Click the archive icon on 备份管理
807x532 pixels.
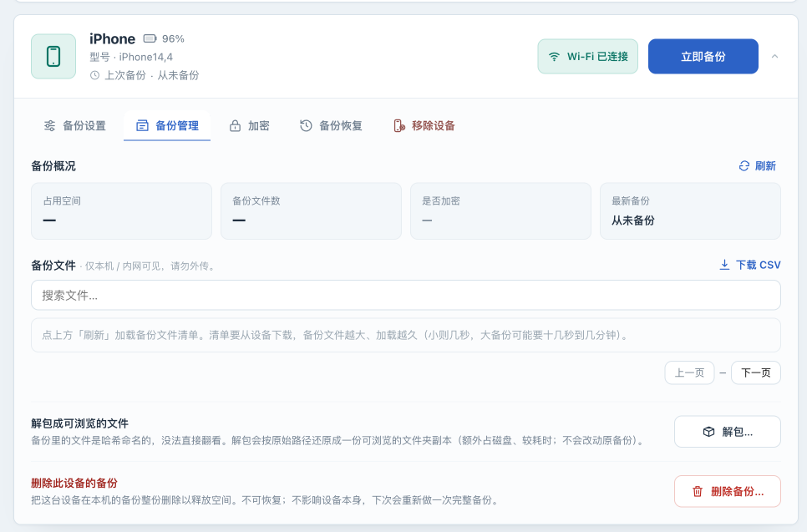click(142, 125)
